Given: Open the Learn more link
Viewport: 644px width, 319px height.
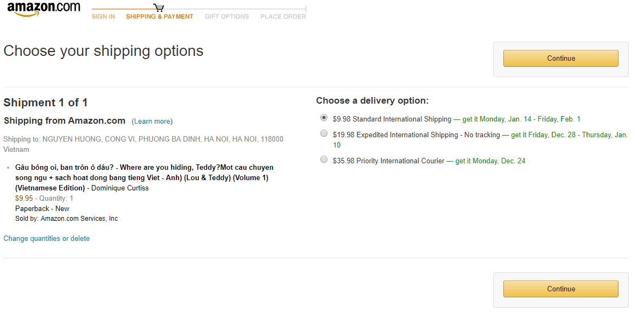Looking at the screenshot, I should 152,122.
